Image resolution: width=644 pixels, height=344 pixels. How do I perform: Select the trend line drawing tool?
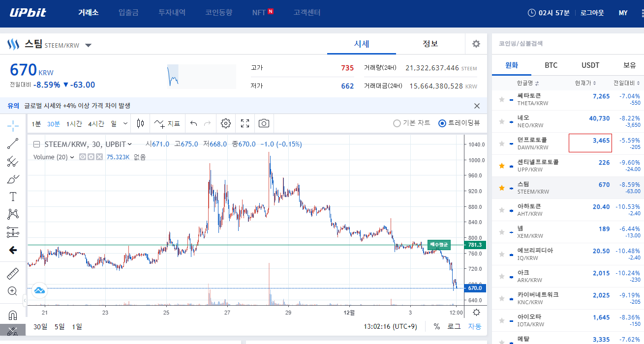click(13, 143)
